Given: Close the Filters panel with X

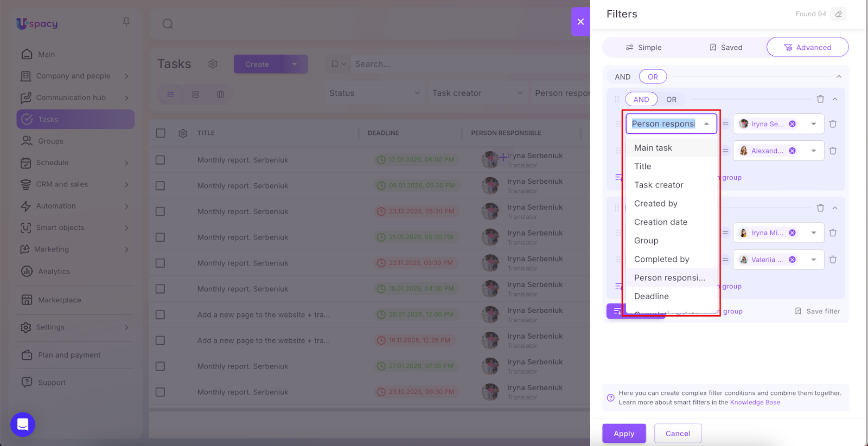Looking at the screenshot, I should coord(580,22).
